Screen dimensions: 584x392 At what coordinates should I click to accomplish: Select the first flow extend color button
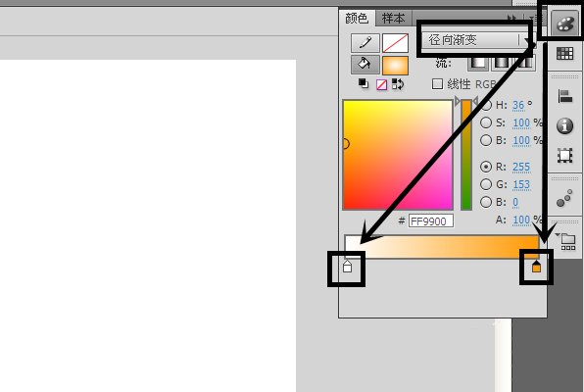click(478, 62)
